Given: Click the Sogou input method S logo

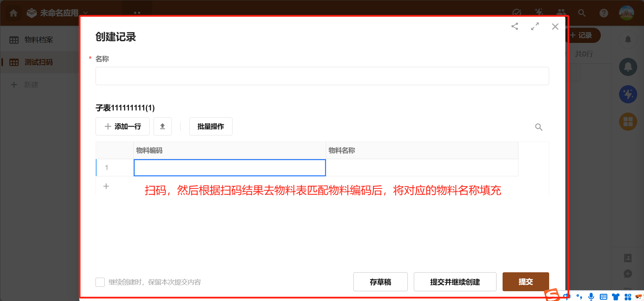Looking at the screenshot, I should point(552,295).
